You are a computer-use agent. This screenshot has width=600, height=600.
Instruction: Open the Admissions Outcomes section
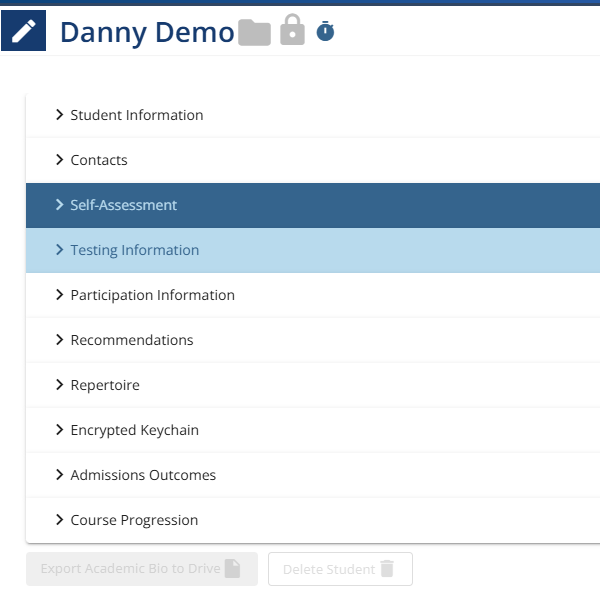[x=313, y=475]
